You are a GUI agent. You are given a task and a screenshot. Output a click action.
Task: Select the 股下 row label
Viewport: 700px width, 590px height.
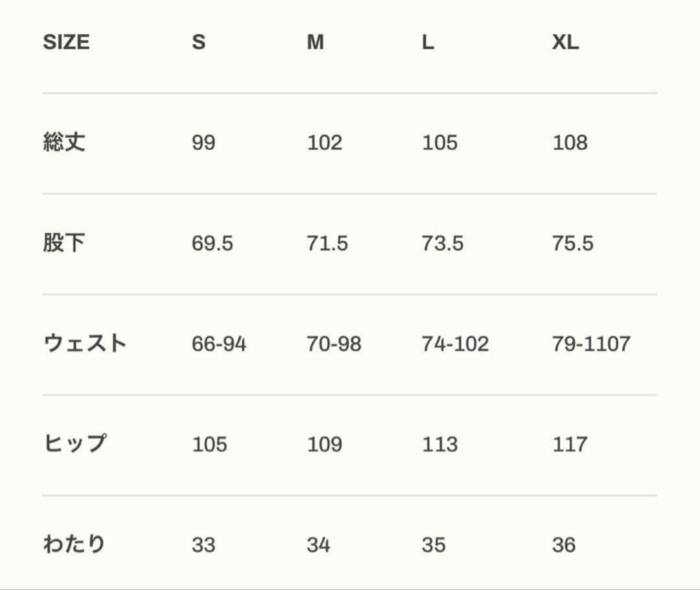64,243
